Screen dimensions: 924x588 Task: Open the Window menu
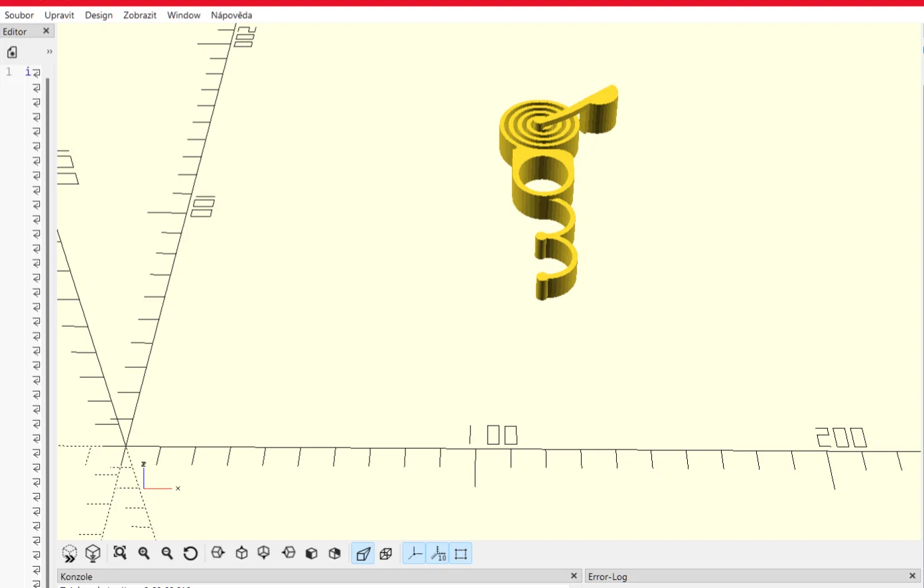tap(184, 15)
